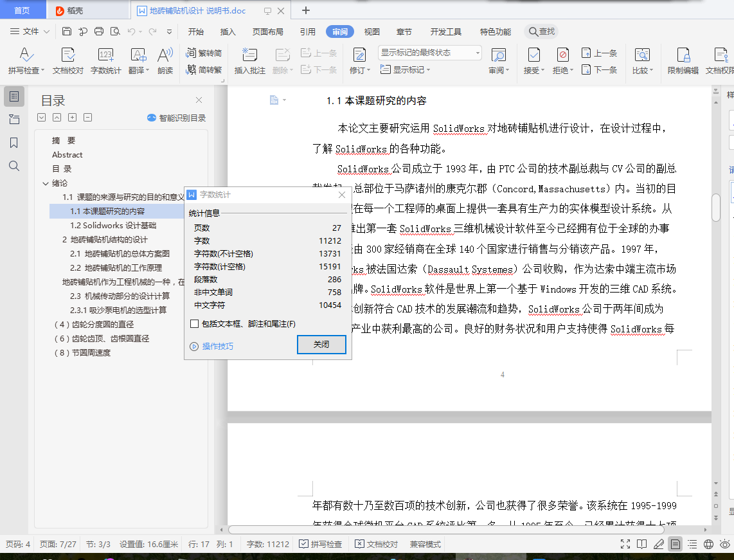Viewport: 734px width, 560px height.
Task: Convert text with 繁转简
Action: 204,53
